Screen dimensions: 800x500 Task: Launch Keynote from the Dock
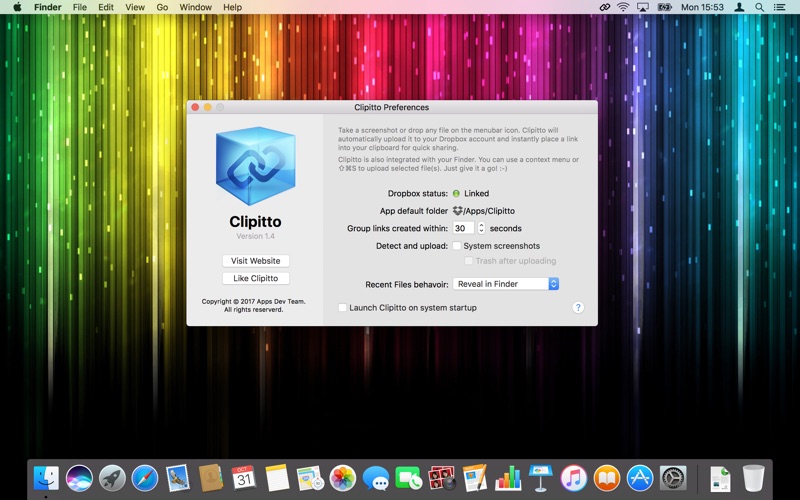tap(541, 478)
